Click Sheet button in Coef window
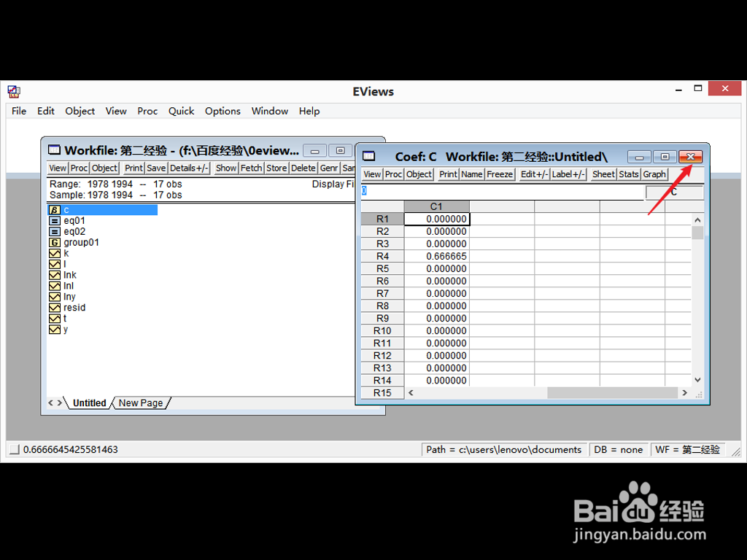 pos(603,174)
